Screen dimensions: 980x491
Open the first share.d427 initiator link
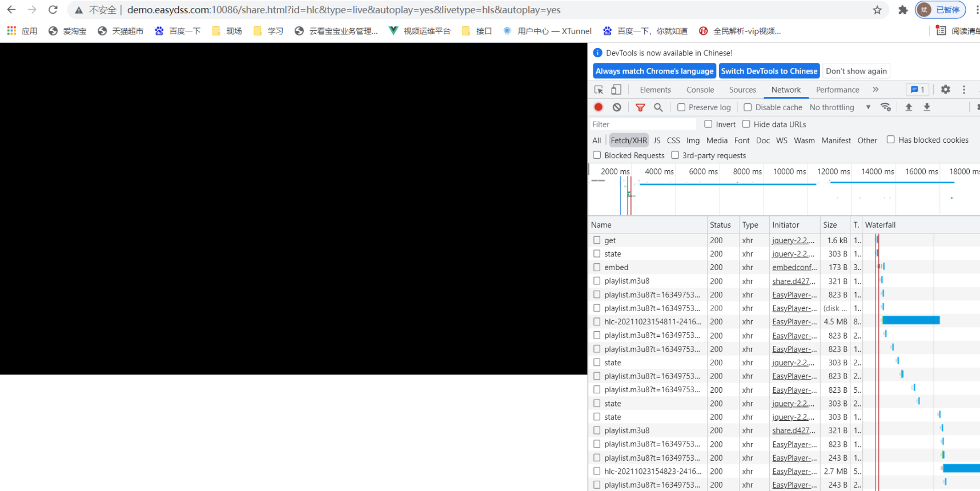tap(793, 281)
